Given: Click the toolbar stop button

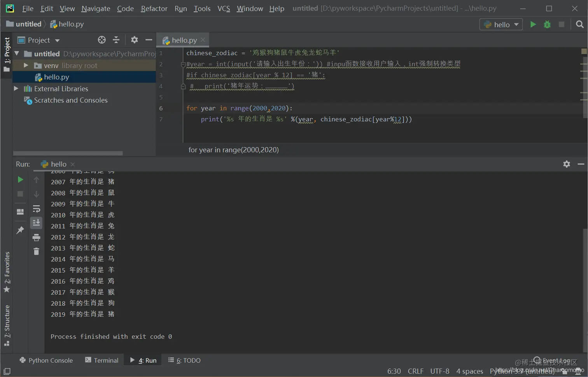Looking at the screenshot, I should 562,24.
